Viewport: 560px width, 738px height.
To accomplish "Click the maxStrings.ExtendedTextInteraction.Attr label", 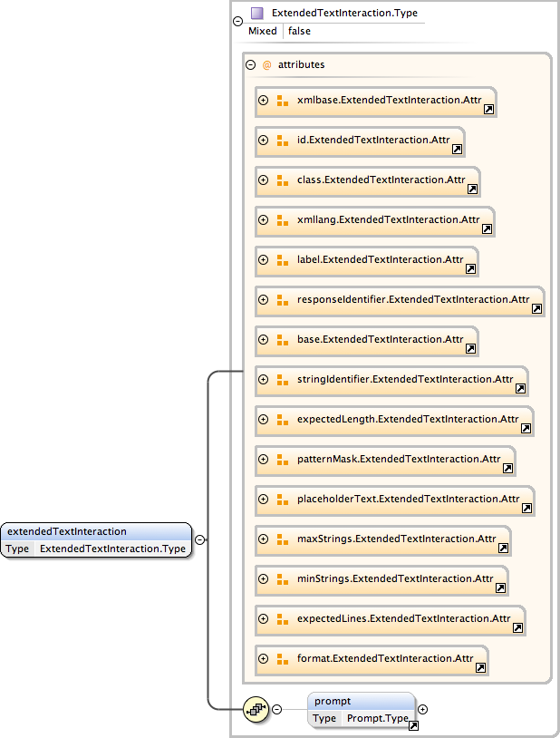I will click(394, 539).
